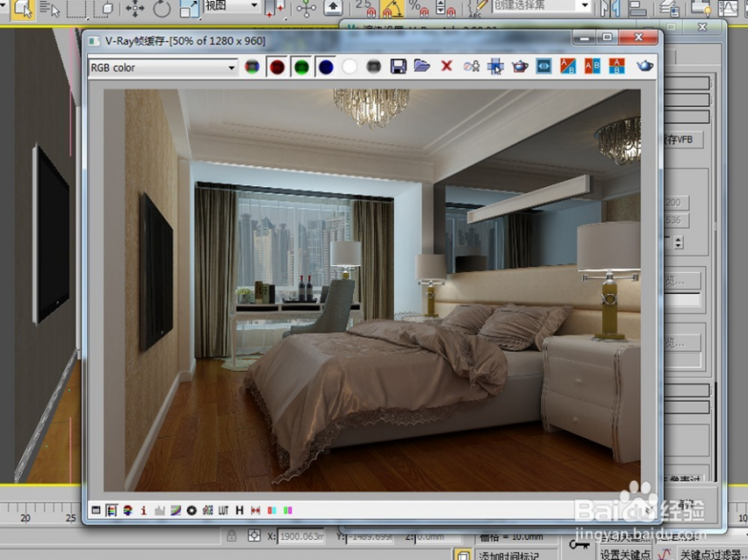Switch to RGB channel view in V-Ray frame buffer
Viewport: 748px width, 560px height.
(252, 67)
